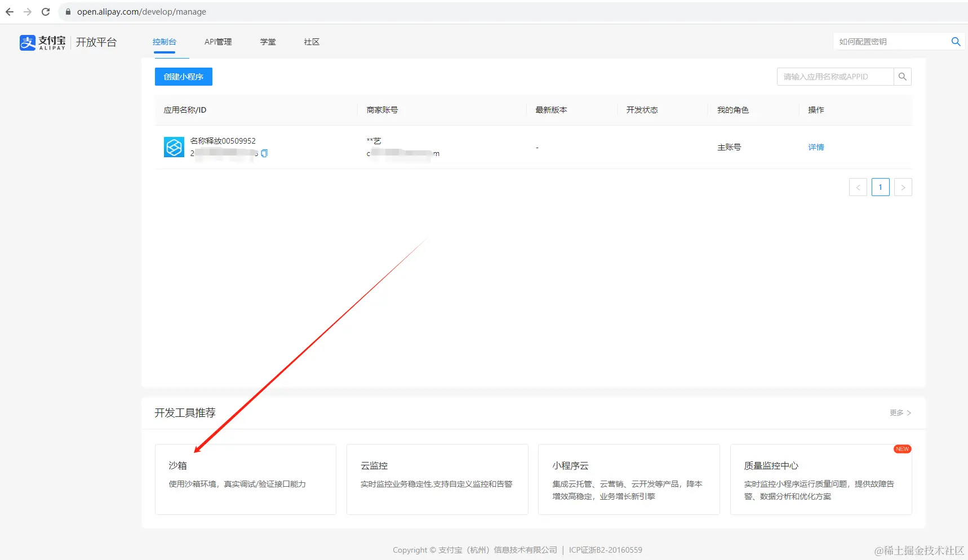Open the 云监控 card
968x560 pixels.
pos(437,479)
